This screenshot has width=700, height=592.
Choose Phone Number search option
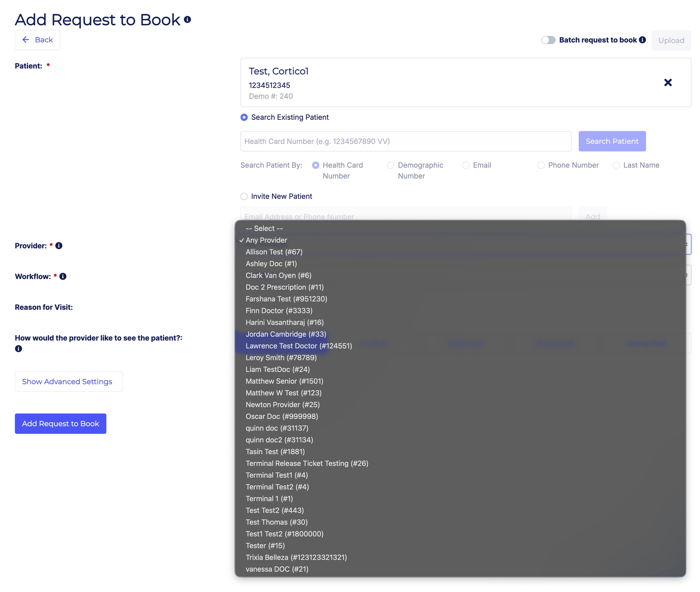pos(541,165)
